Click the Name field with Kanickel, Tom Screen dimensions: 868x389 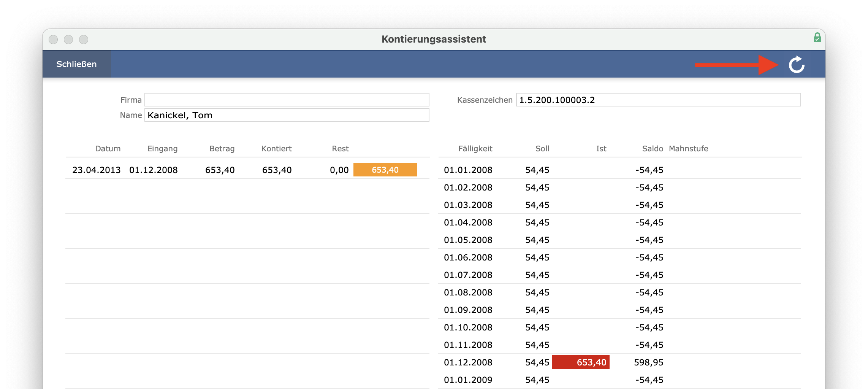pos(287,115)
